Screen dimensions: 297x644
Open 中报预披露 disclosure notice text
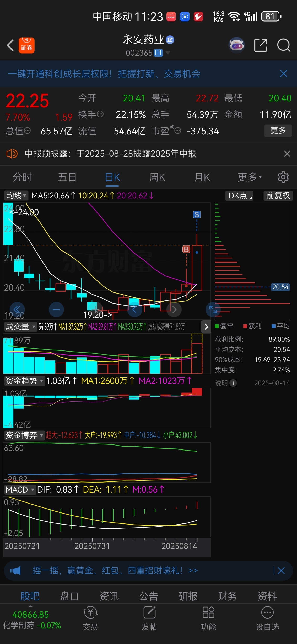point(110,154)
